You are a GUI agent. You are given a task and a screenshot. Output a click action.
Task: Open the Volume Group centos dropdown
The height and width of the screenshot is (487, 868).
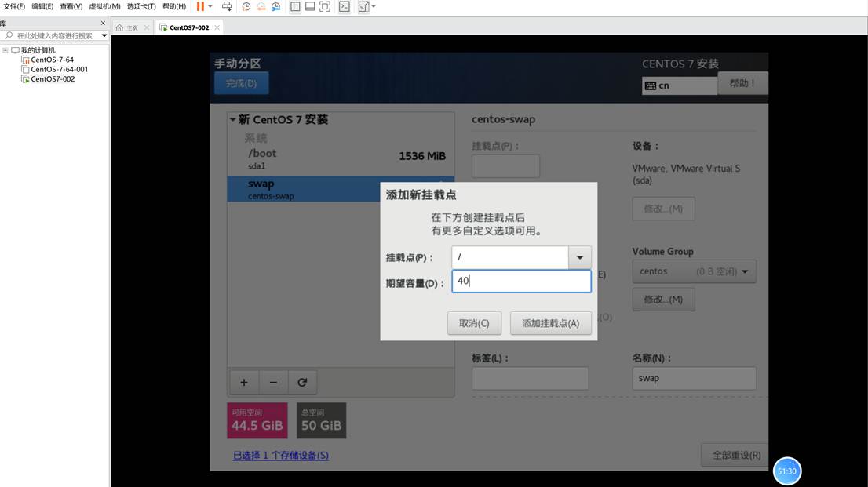coord(695,271)
